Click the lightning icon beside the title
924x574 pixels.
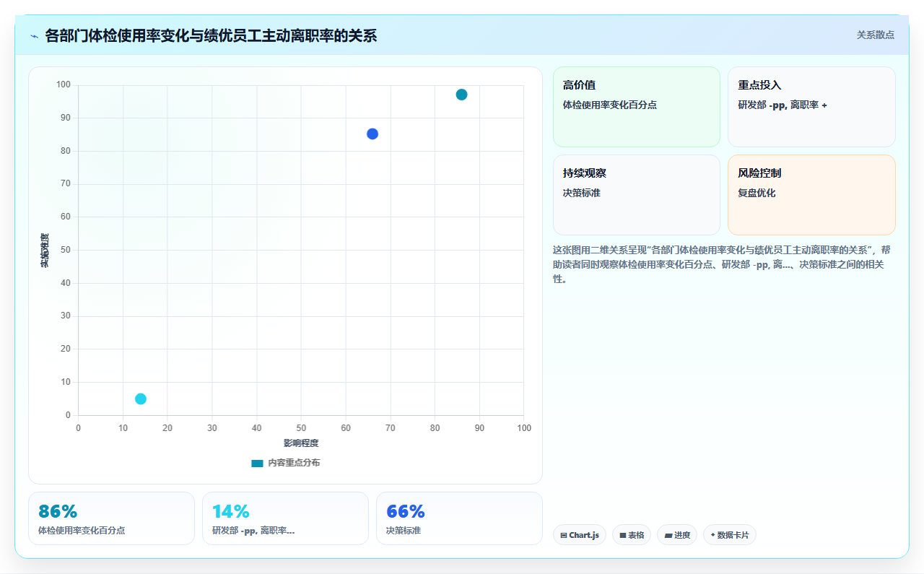click(x=34, y=36)
